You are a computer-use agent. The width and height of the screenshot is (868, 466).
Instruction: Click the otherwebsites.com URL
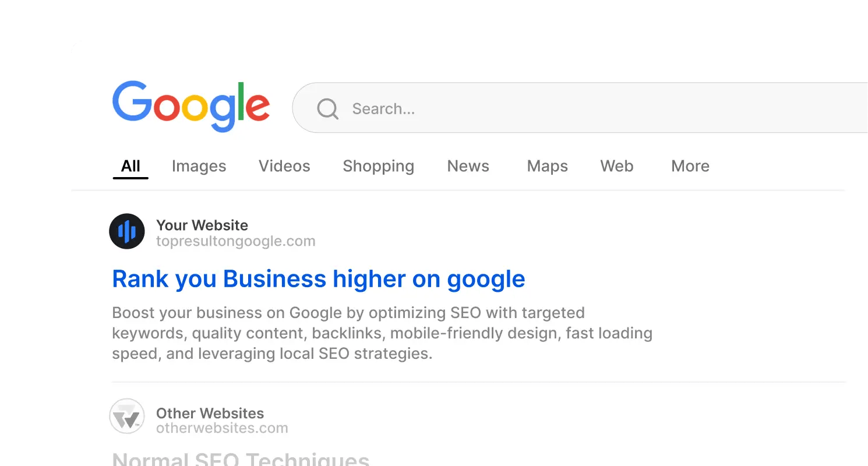pos(222,428)
